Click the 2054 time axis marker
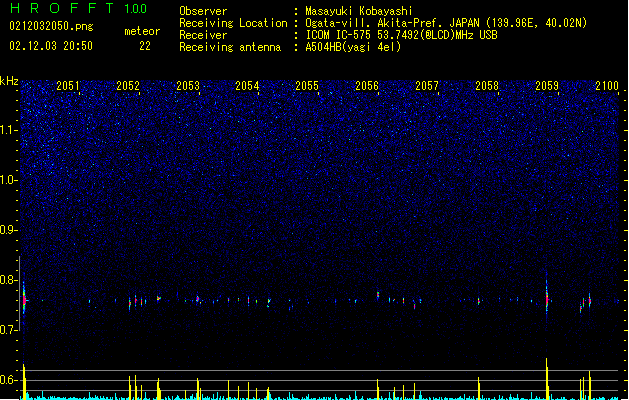The image size is (629, 400). [x=247, y=86]
